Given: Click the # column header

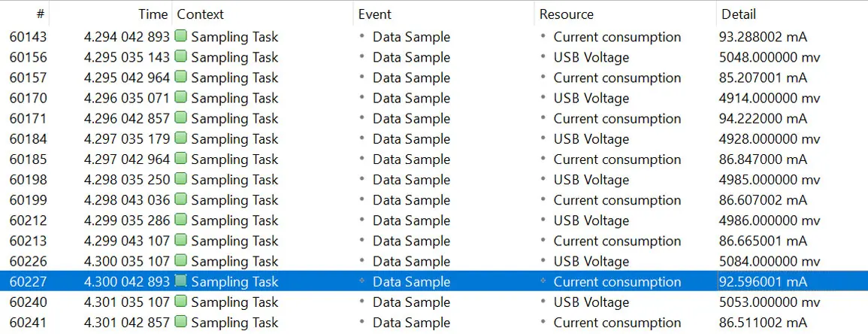Looking at the screenshot, I should click(40, 14).
